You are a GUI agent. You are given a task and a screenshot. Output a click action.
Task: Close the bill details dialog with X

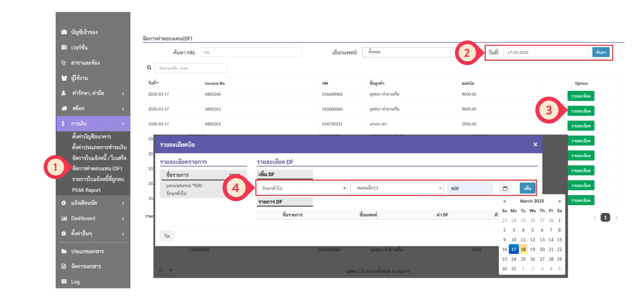(535, 144)
